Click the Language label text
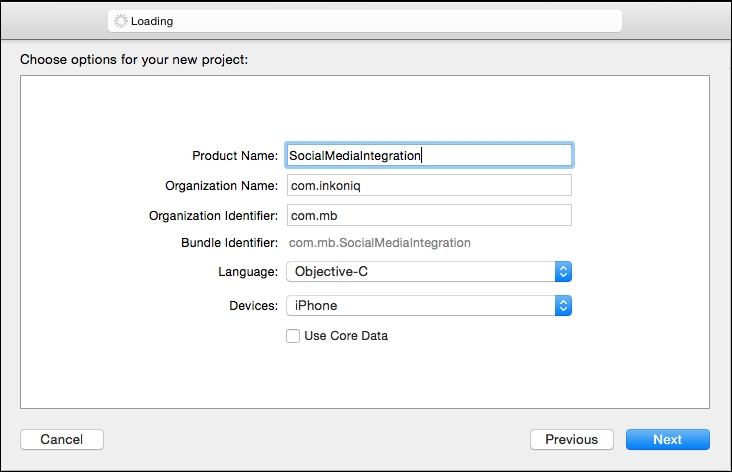Viewport: 732px width, 472px height. [248, 272]
